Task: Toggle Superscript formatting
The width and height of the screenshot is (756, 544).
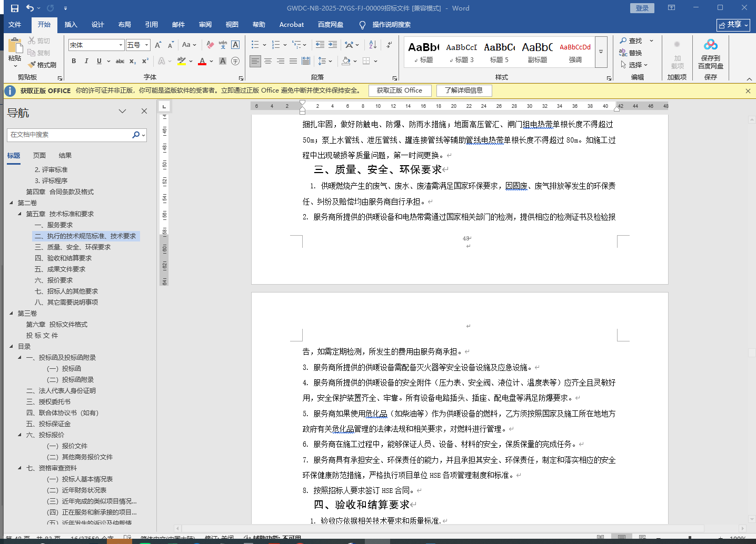Action: point(145,61)
